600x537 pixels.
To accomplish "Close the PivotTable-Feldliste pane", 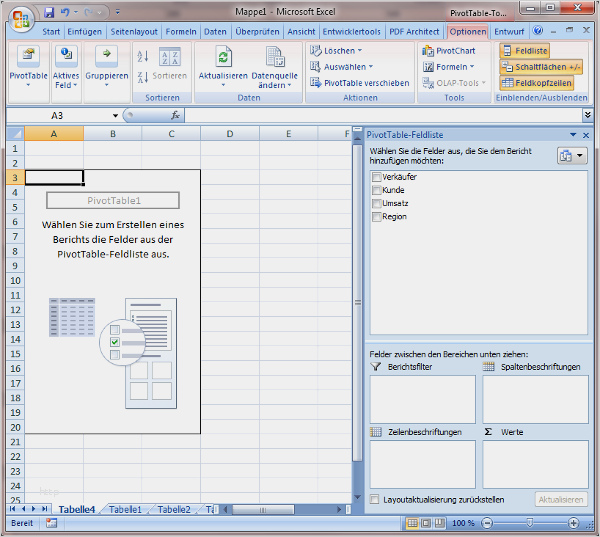I will (586, 135).
